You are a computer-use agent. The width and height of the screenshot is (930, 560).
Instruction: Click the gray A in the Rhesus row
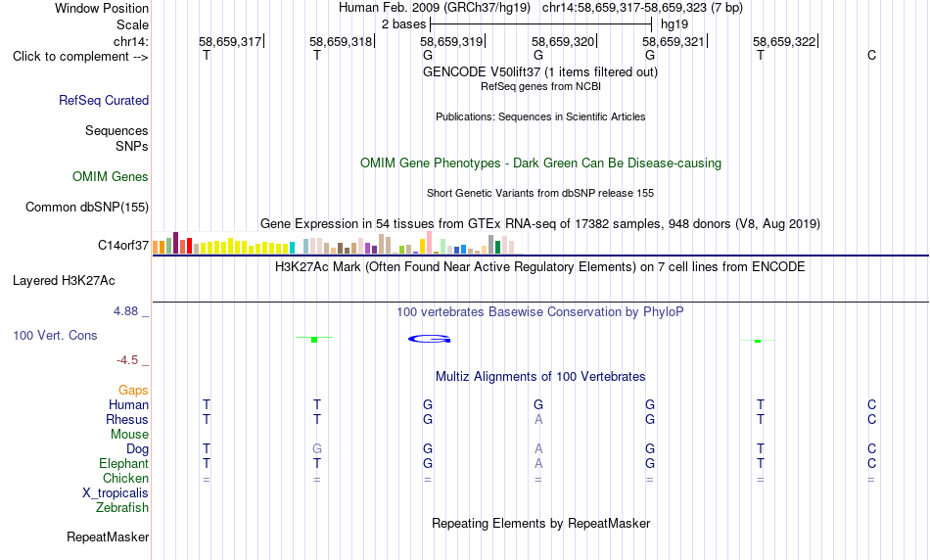[538, 419]
